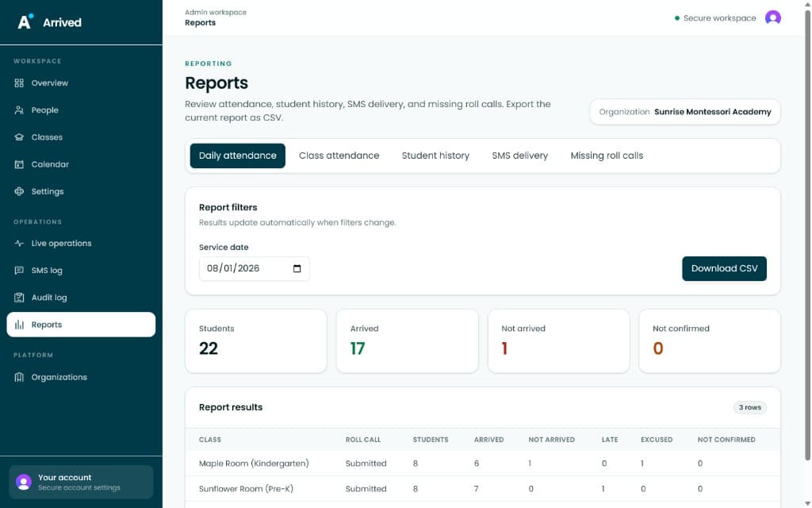
Task: Open the Organization Sunrise Montessori Academy selector
Action: point(685,112)
